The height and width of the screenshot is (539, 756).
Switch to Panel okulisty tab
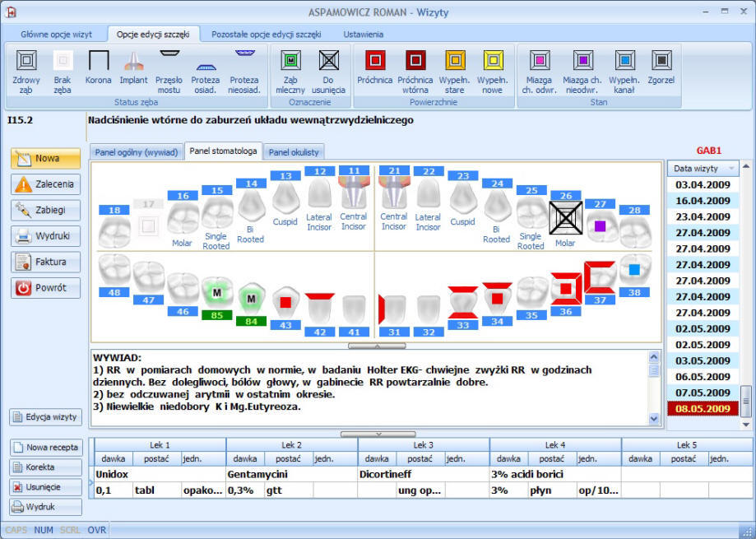point(294,152)
